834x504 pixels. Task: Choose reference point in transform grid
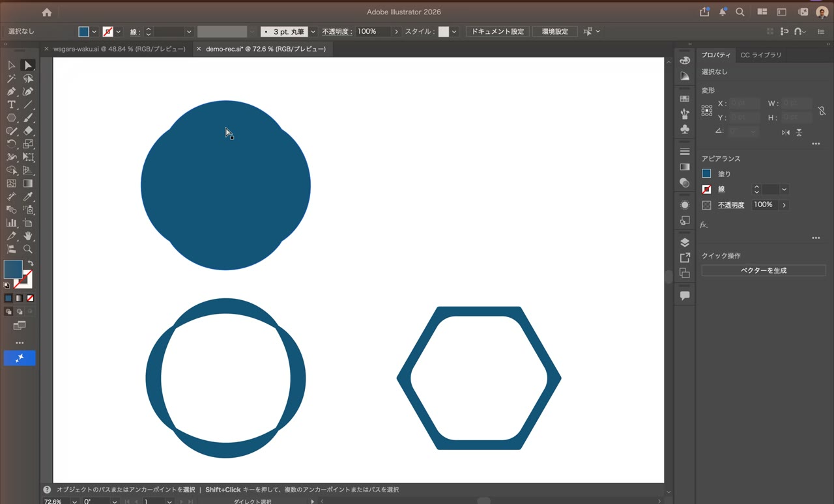[707, 111]
